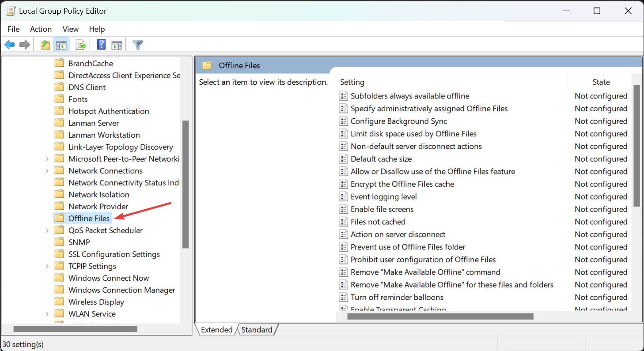The width and height of the screenshot is (644, 351).
Task: Expand the QoS Packet Scheduler node
Action: 47,230
